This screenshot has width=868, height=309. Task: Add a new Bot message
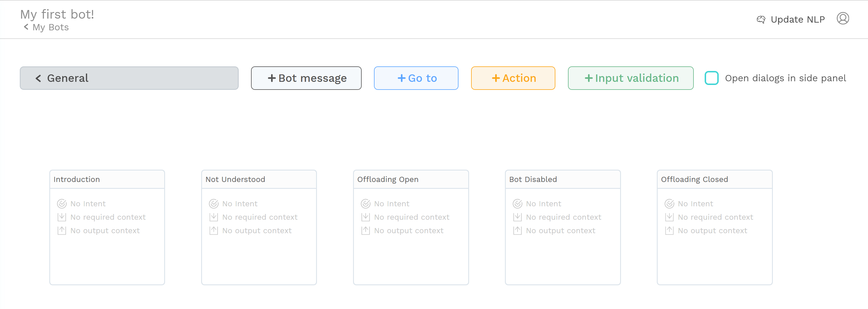tap(306, 78)
